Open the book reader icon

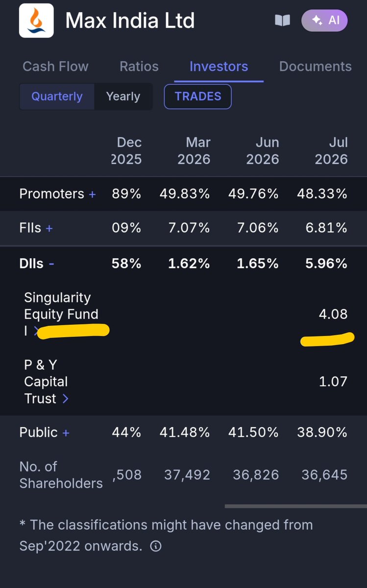pos(282,21)
